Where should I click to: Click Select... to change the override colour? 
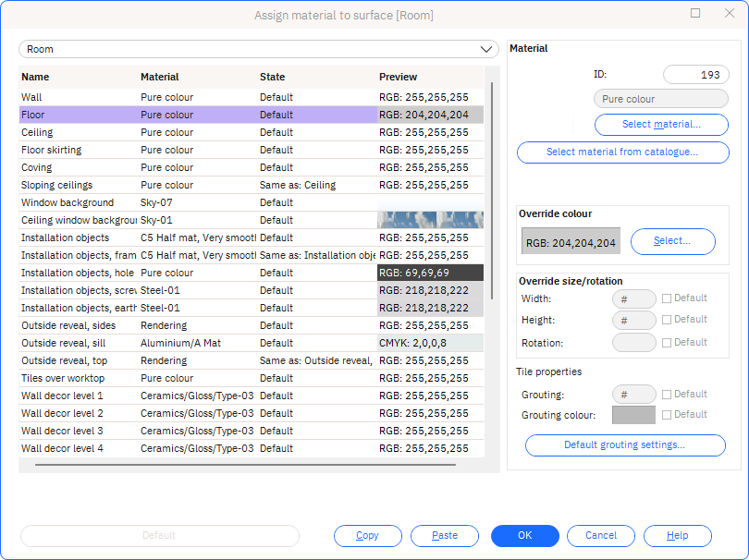[672, 241]
